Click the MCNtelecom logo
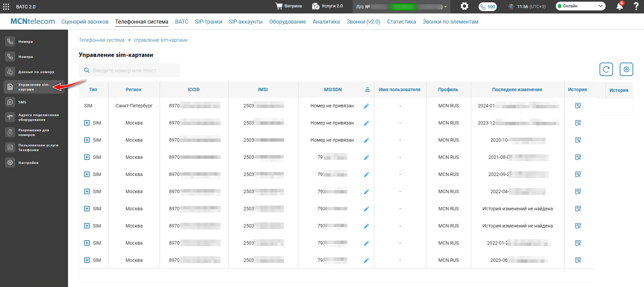 point(33,21)
